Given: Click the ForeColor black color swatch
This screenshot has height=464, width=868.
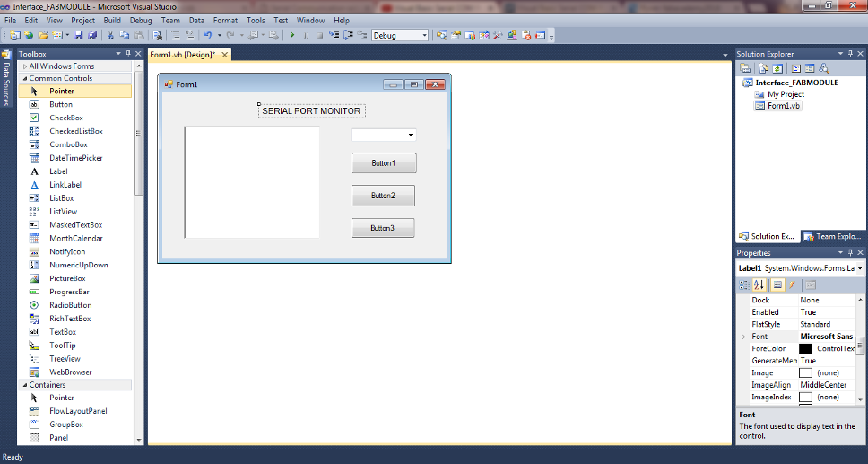Looking at the screenshot, I should [x=805, y=349].
